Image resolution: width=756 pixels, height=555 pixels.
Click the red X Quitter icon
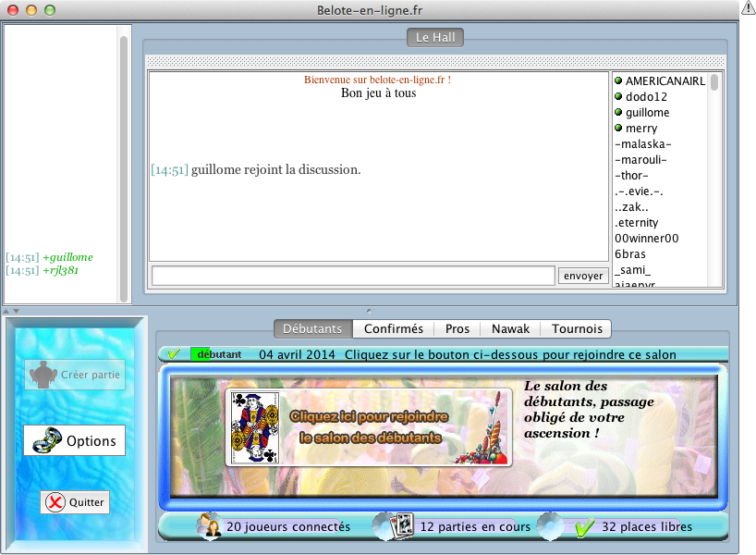[55, 502]
